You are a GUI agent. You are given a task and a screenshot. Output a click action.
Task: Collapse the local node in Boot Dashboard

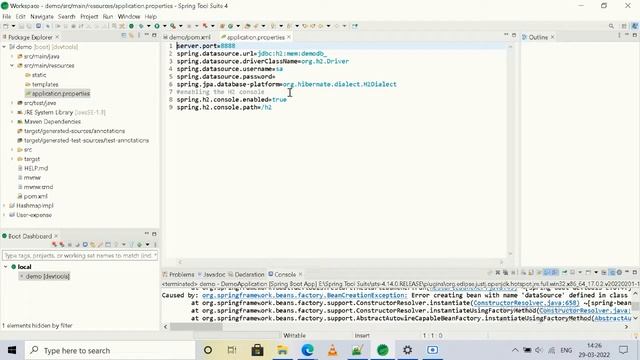(x=6, y=267)
